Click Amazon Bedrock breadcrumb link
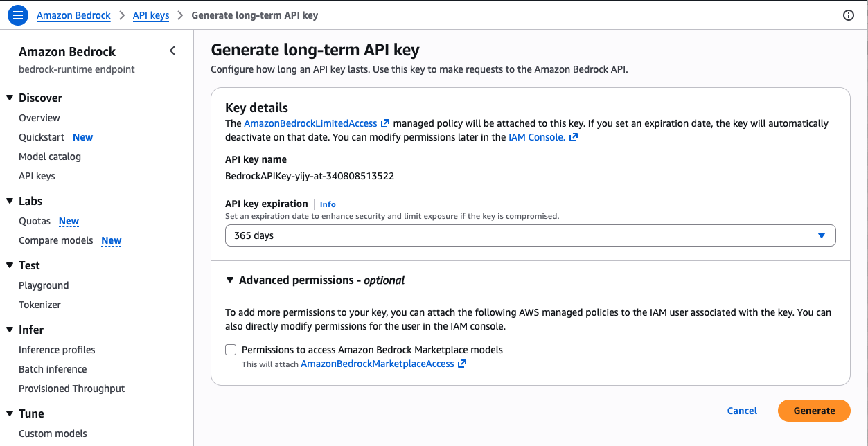Image resolution: width=868 pixels, height=446 pixels. [x=73, y=15]
